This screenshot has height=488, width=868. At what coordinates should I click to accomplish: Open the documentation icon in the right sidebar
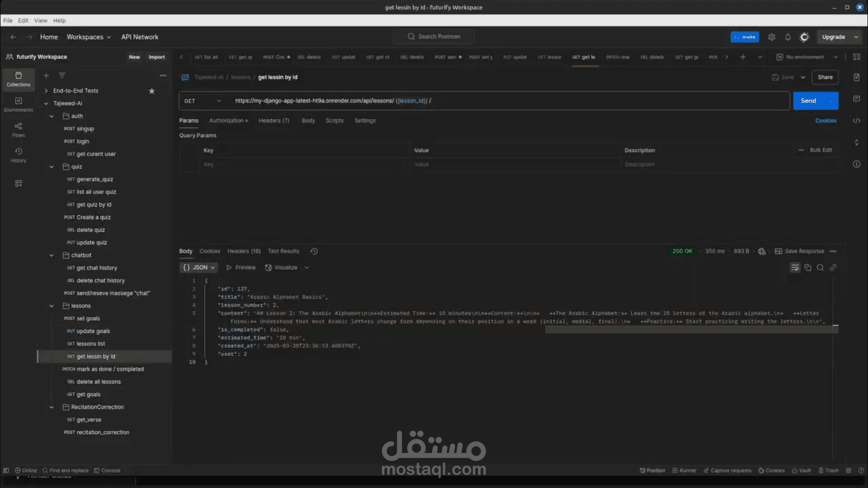pos(857,77)
